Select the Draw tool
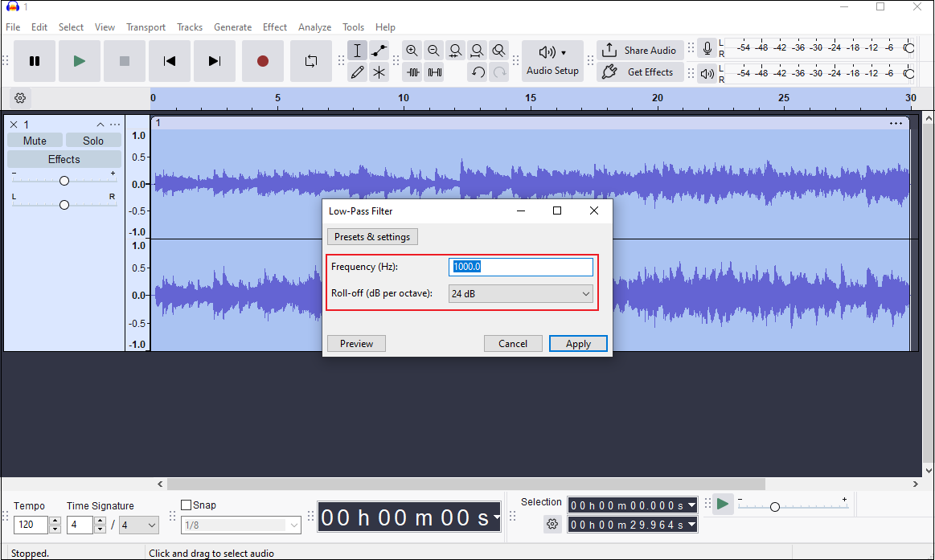 (357, 72)
